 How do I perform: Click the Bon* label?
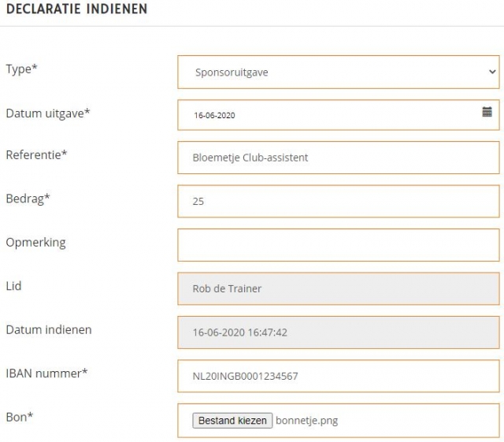[19, 416]
